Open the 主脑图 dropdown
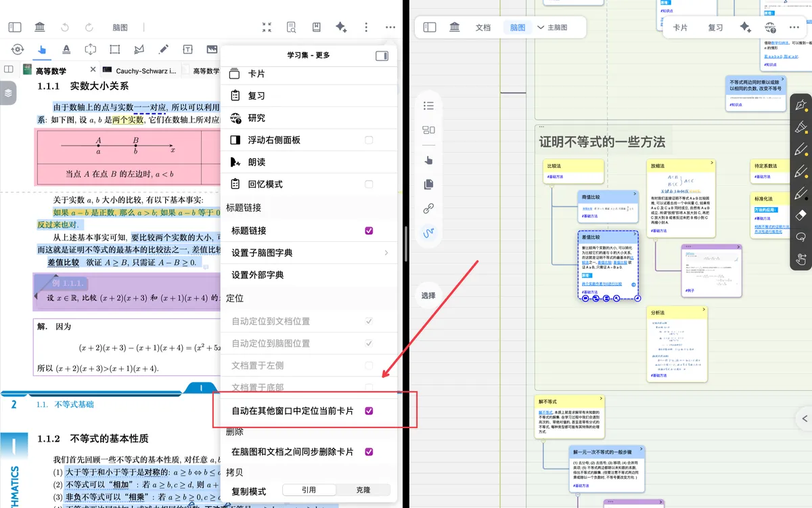This screenshot has height=508, width=812. (x=552, y=28)
